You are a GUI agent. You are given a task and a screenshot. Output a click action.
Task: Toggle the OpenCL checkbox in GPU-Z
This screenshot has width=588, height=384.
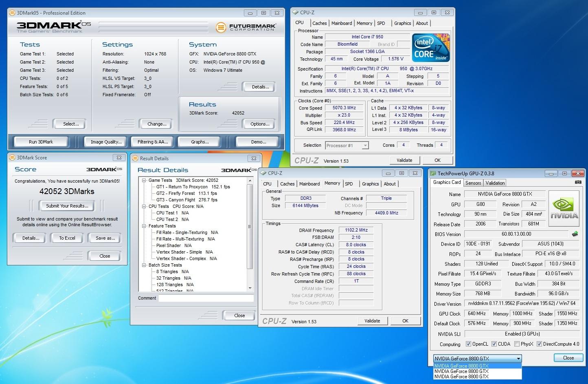point(468,344)
